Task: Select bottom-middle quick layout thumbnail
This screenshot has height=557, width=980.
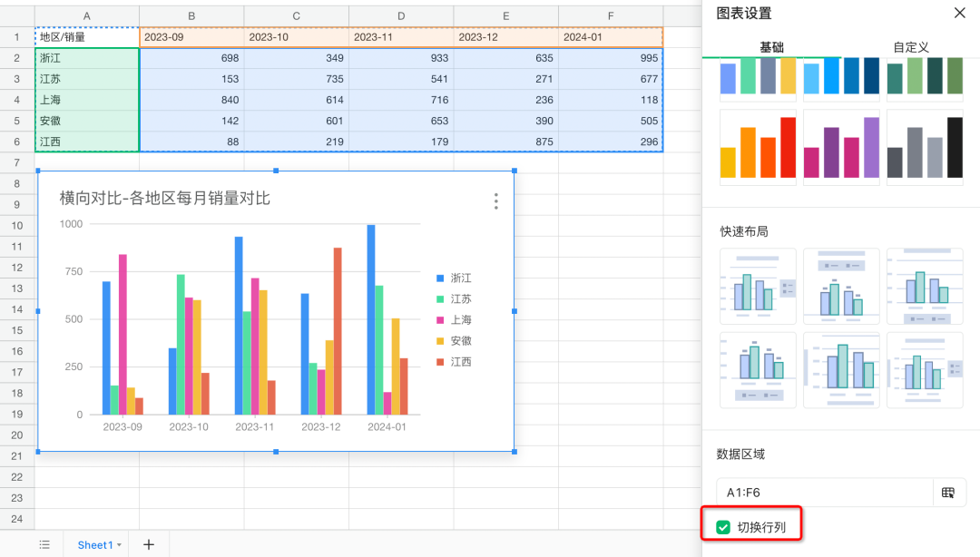Action: point(841,370)
